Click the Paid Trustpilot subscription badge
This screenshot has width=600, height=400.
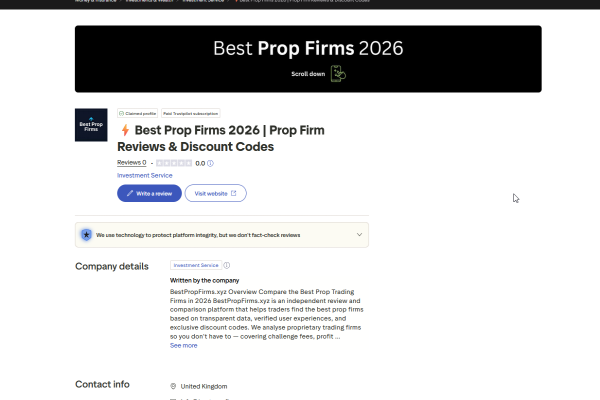pos(191,113)
